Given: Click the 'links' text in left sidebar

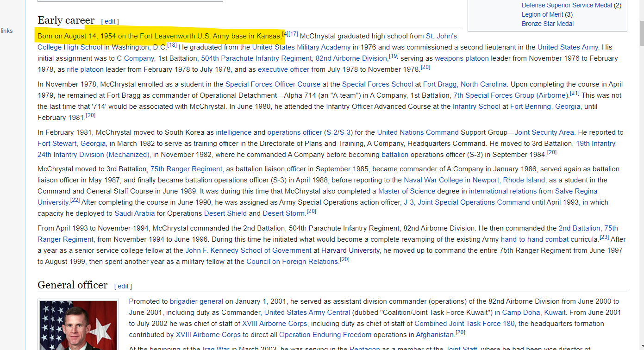Looking at the screenshot, I should click(x=7, y=31).
